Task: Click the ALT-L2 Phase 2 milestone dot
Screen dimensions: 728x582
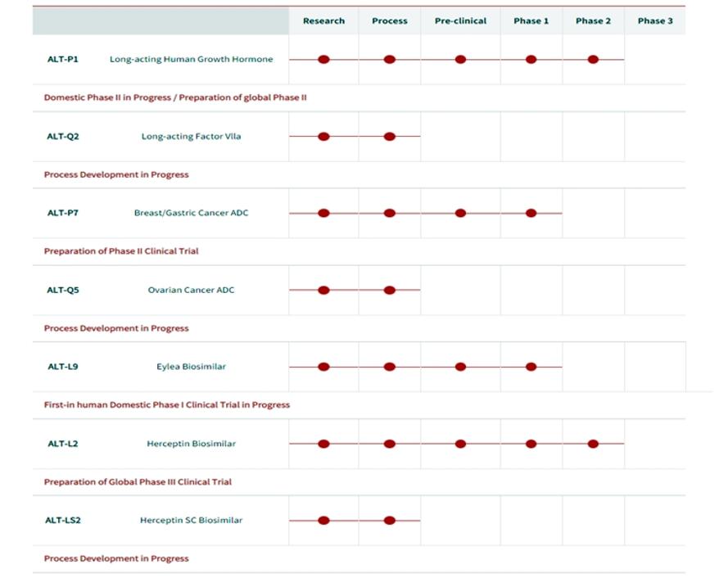Action: (593, 444)
